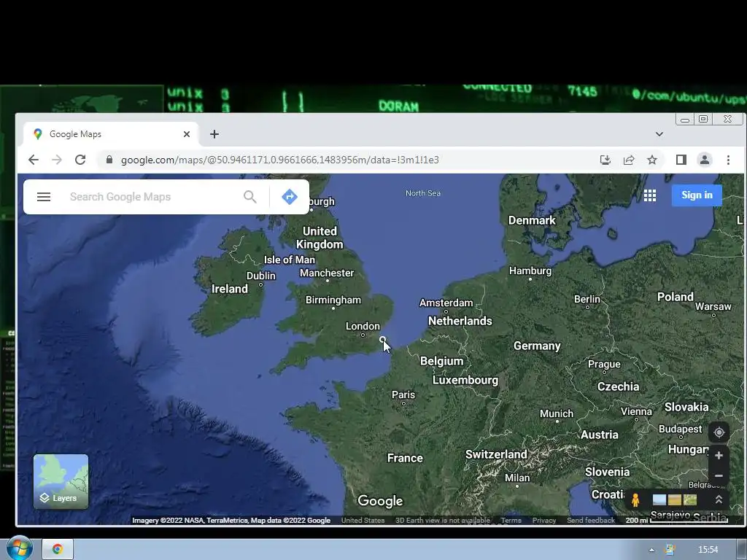Open the Google apps grid
Screen dimensions: 747x560
coord(650,195)
